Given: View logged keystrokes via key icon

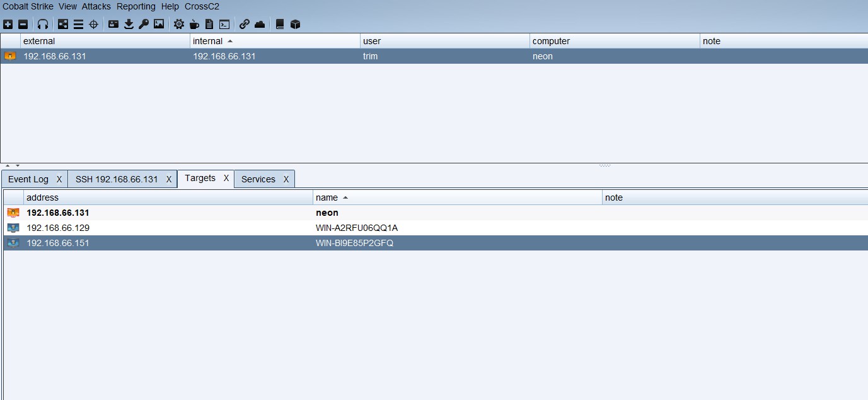Looking at the screenshot, I should click(143, 24).
